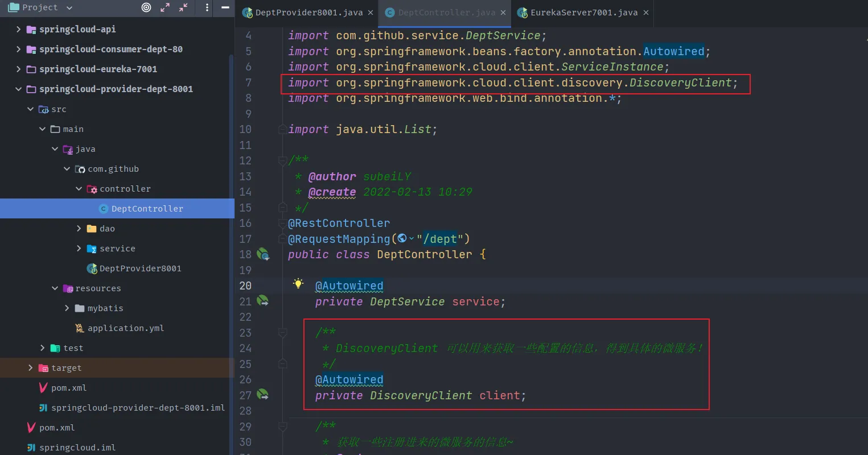Image resolution: width=868 pixels, height=455 pixels.
Task: Collapse the springcloud-provider-dept-8001 module
Action: point(19,89)
